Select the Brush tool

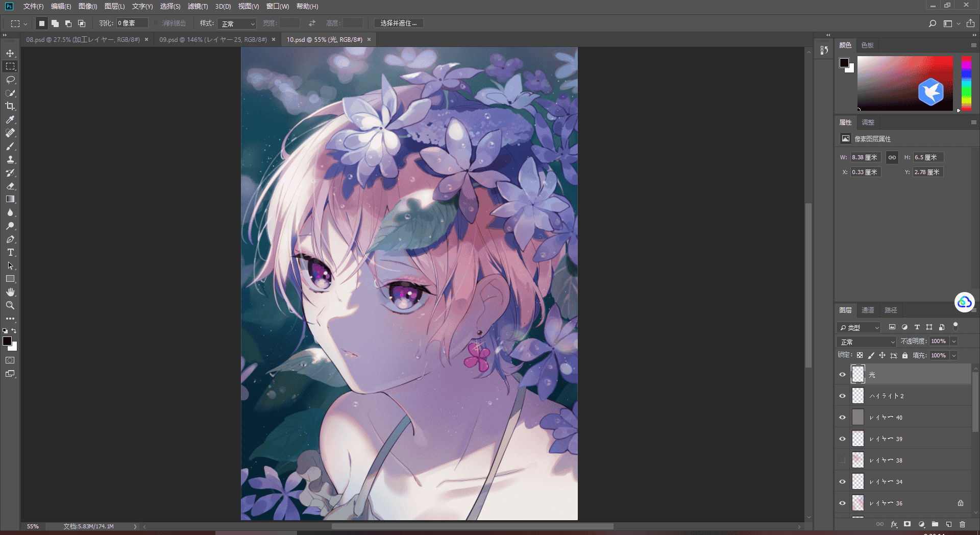[10, 146]
